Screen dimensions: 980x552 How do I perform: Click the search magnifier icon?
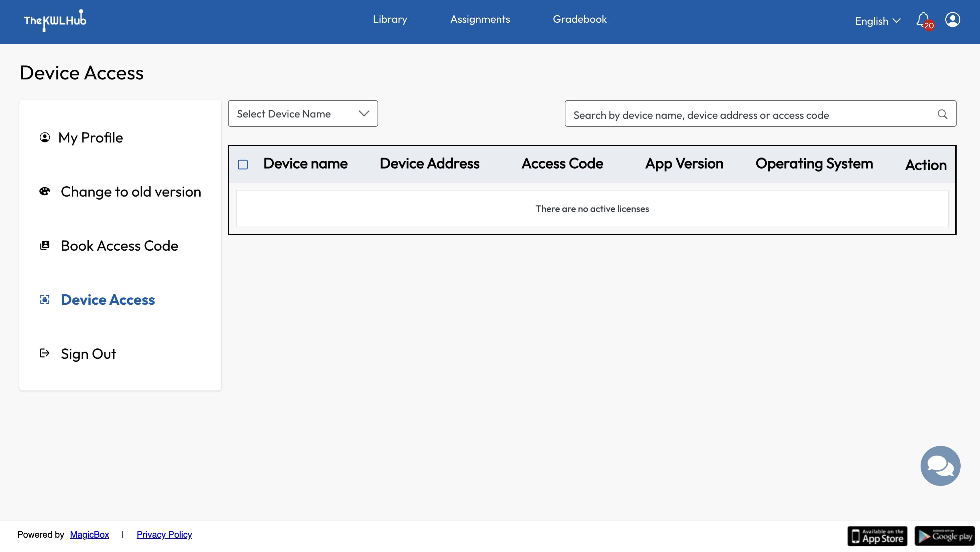point(942,114)
